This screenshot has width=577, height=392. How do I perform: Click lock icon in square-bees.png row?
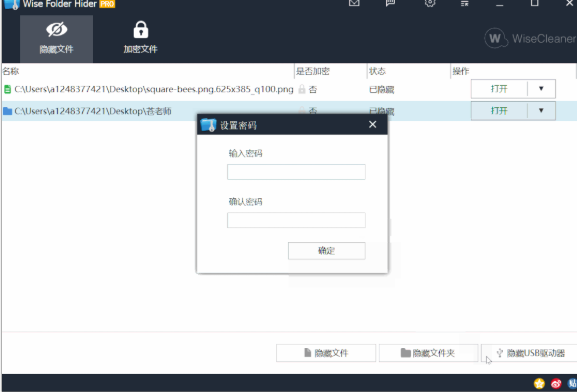point(302,89)
